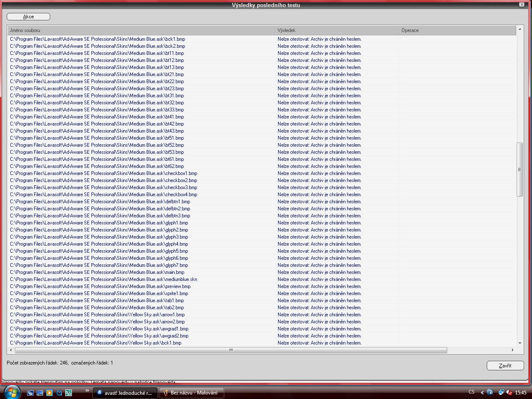Show hidden system tray icons arrow
The width and height of the screenshot is (532, 399).
click(482, 392)
